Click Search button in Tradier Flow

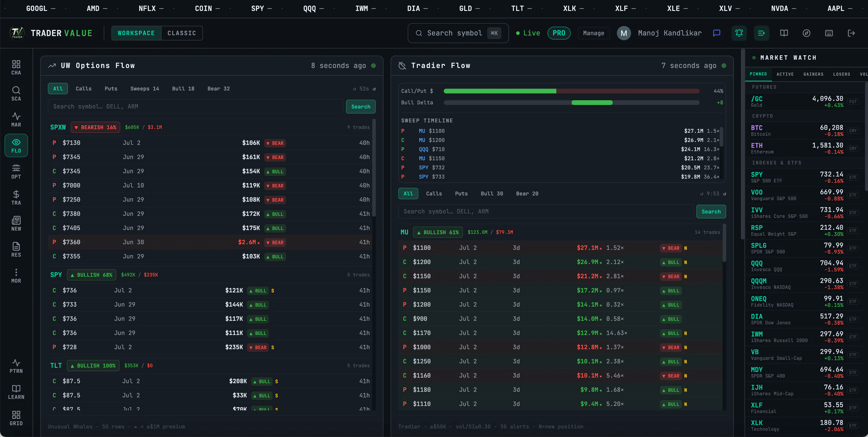[711, 211]
